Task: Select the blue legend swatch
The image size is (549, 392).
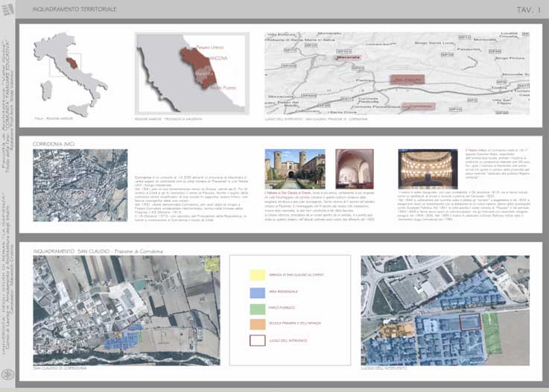Action: click(x=257, y=293)
